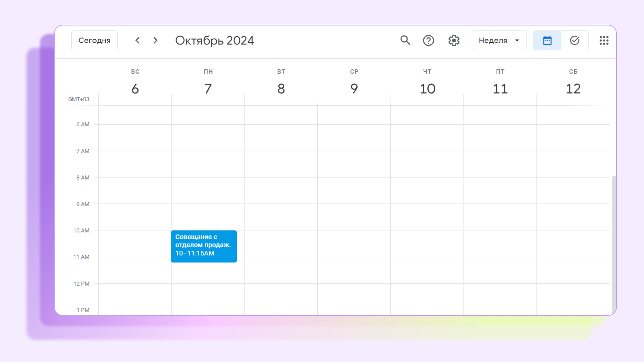
Task: Open settings gear icon
Action: [x=454, y=41]
